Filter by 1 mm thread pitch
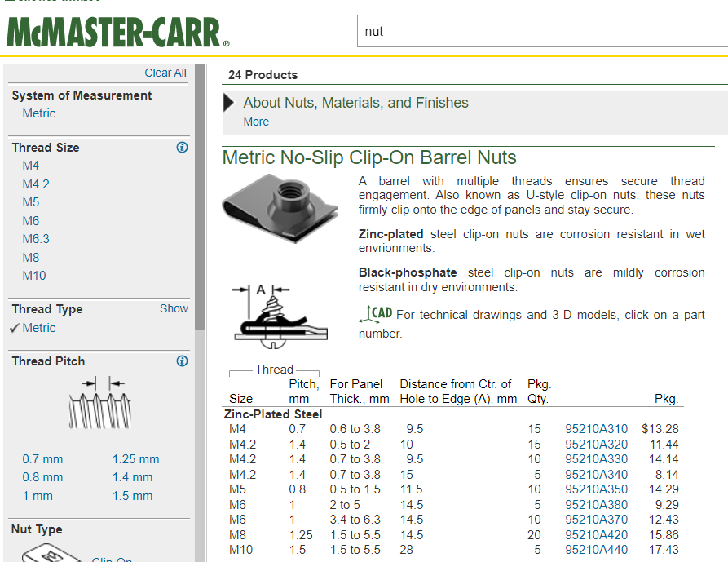This screenshot has height=562, width=728. click(x=38, y=496)
